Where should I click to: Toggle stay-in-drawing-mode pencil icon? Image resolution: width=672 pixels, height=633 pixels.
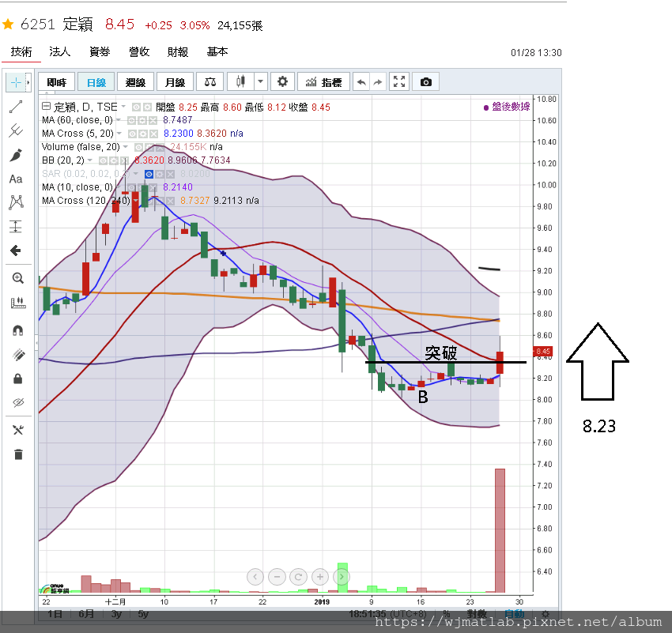coord(17,355)
